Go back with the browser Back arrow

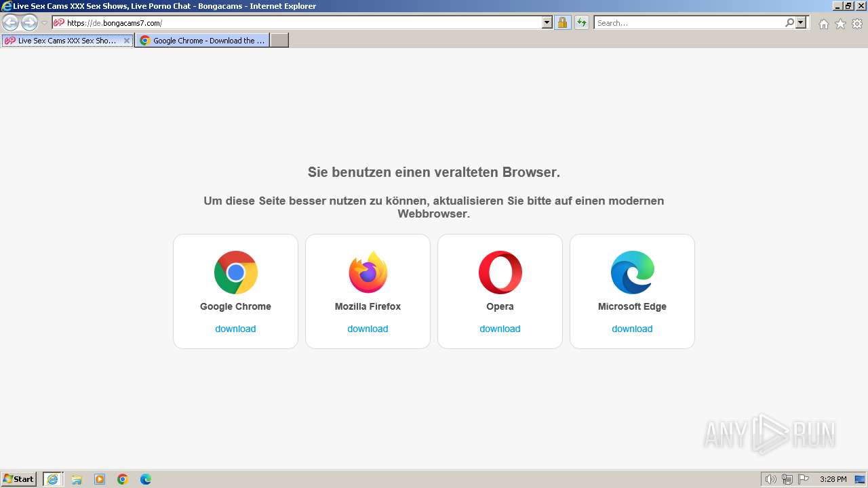pyautogui.click(x=11, y=23)
